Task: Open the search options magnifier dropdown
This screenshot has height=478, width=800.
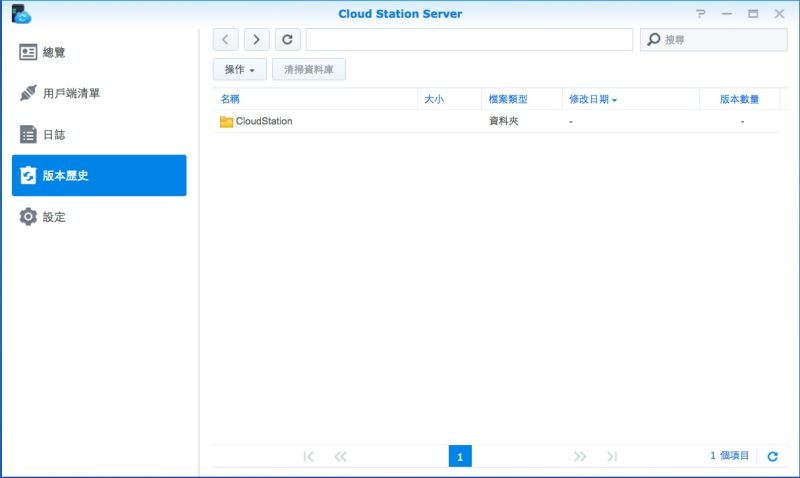Action: tap(654, 40)
